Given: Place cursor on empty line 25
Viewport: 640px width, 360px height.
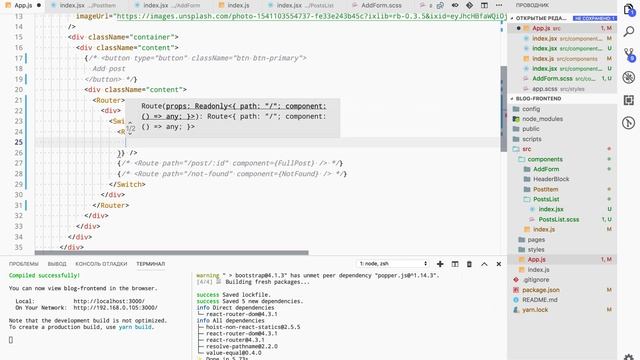Looking at the screenshot, I should pos(267,142).
